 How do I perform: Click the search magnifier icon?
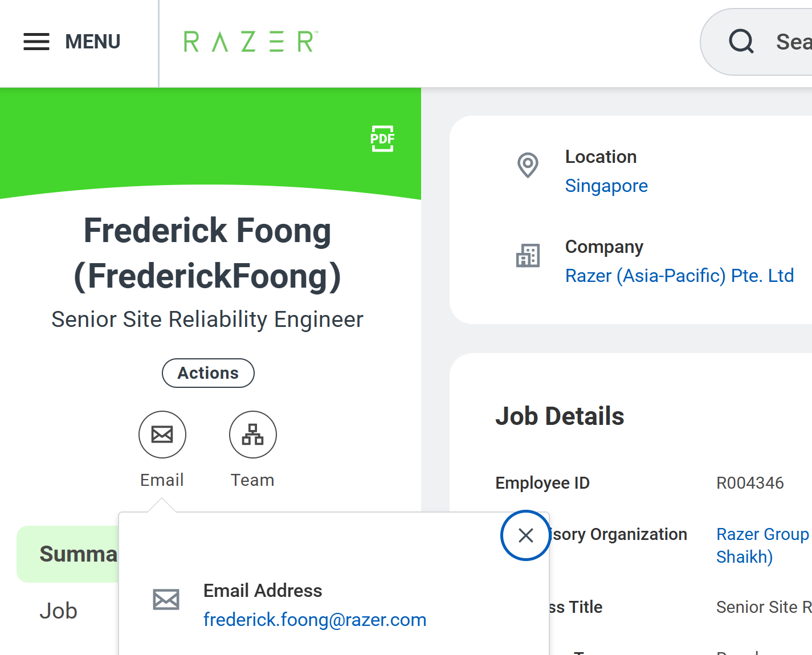point(741,42)
